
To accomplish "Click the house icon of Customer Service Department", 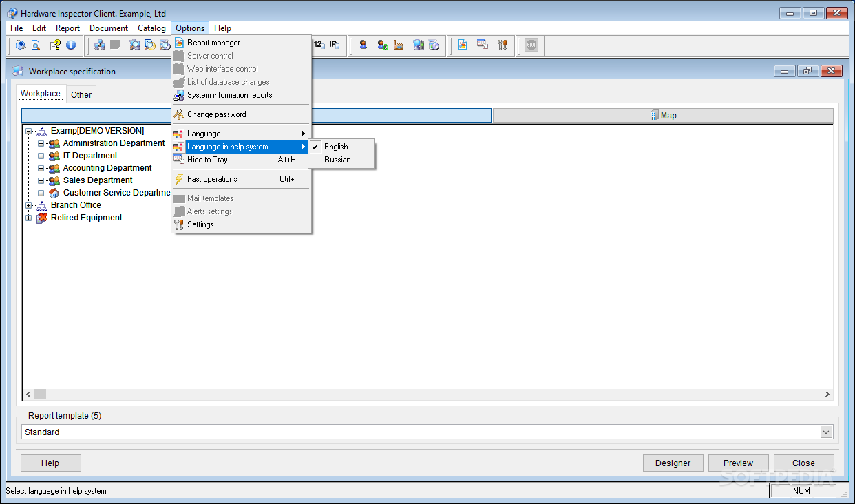I will click(54, 193).
